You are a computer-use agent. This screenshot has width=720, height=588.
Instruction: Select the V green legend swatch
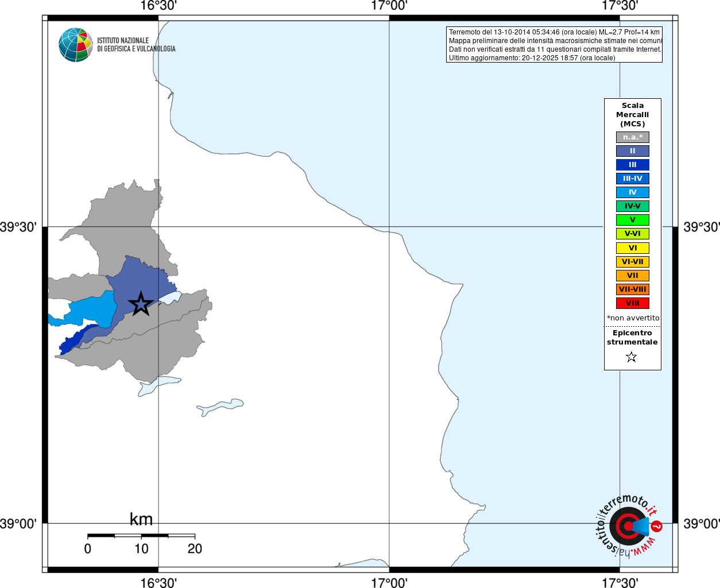point(633,220)
